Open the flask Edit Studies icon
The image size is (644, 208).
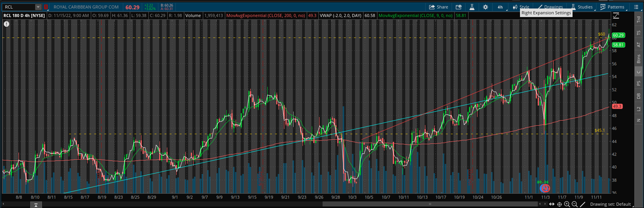(x=472, y=7)
